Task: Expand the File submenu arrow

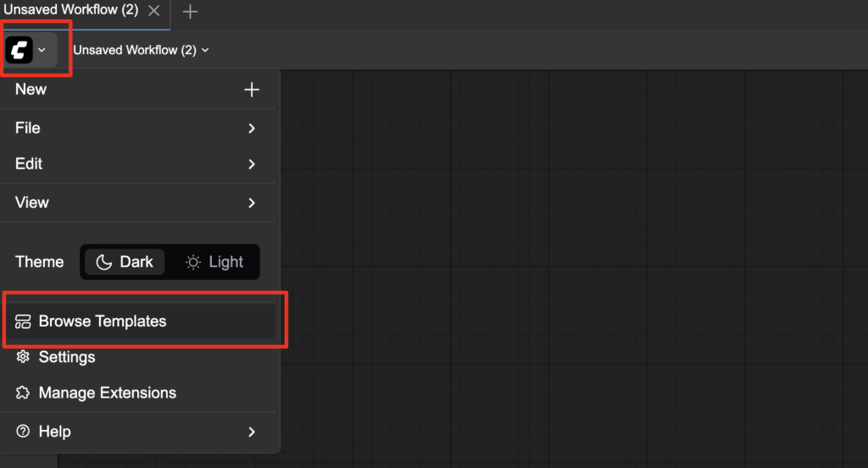Action: tap(252, 128)
